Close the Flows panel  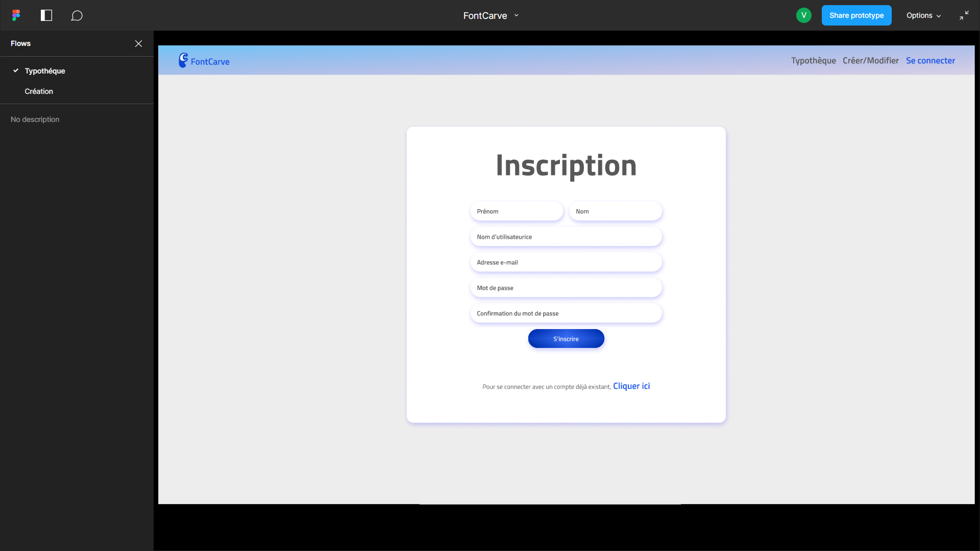click(x=138, y=43)
